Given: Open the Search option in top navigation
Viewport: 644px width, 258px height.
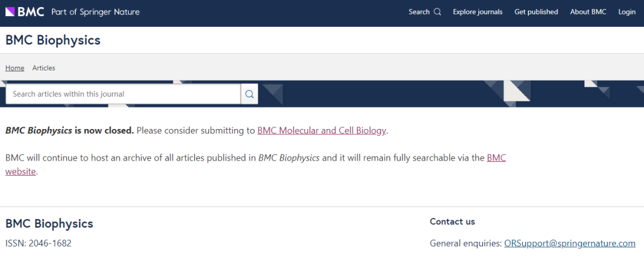Looking at the screenshot, I should [419, 12].
